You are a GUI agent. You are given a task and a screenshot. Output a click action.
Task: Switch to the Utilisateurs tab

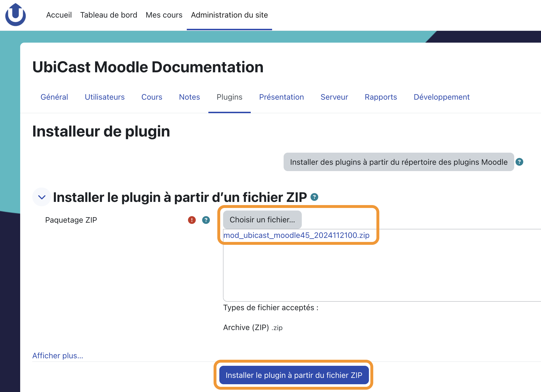coord(105,97)
